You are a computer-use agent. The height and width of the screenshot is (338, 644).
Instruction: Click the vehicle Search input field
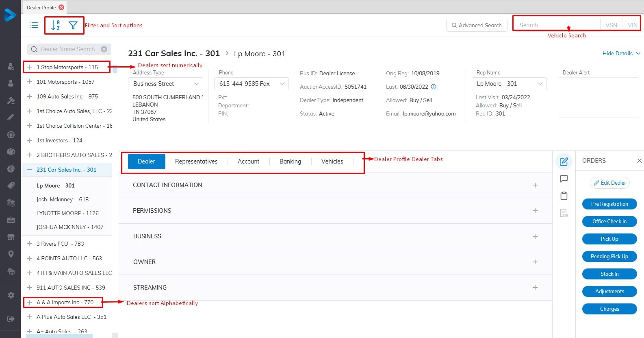pyautogui.click(x=557, y=25)
